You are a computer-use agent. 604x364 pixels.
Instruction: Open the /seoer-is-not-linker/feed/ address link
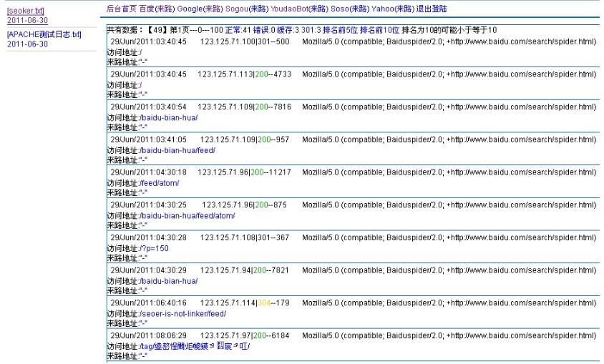tap(182, 314)
